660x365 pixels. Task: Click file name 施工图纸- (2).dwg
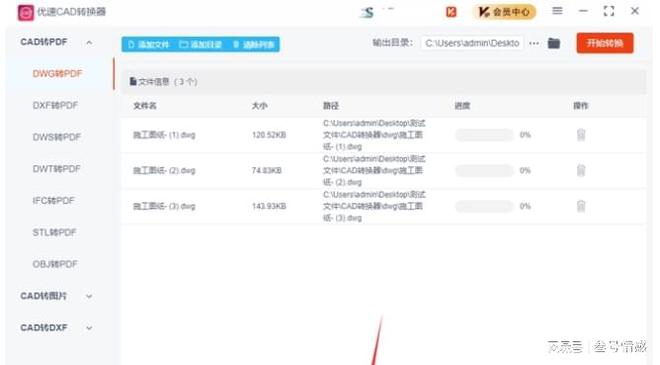164,171
